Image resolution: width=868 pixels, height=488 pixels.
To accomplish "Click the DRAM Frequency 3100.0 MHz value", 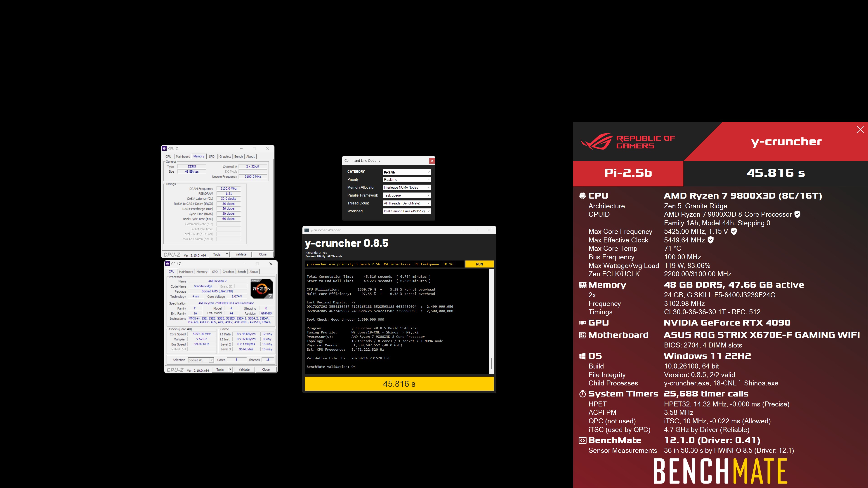I will [229, 189].
